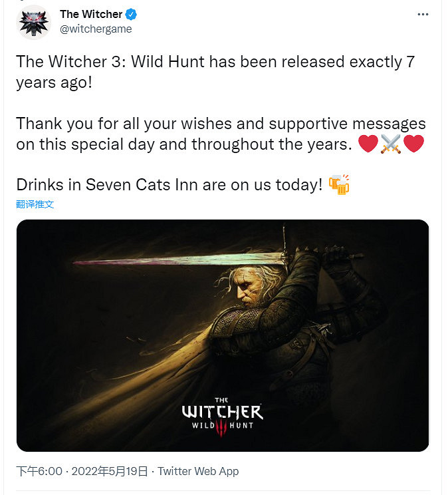Open The Witcher profile avatar
The image size is (448, 495).
(x=33, y=21)
